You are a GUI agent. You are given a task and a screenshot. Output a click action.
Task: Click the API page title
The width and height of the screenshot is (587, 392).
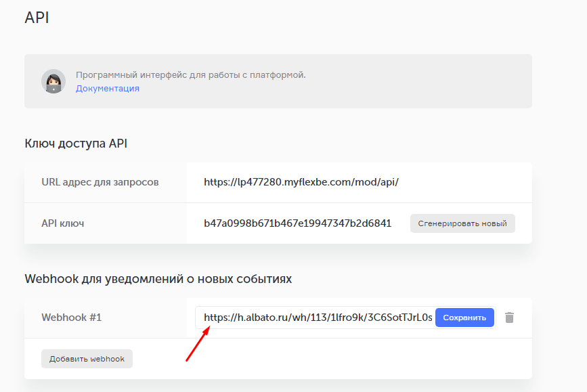(x=37, y=18)
